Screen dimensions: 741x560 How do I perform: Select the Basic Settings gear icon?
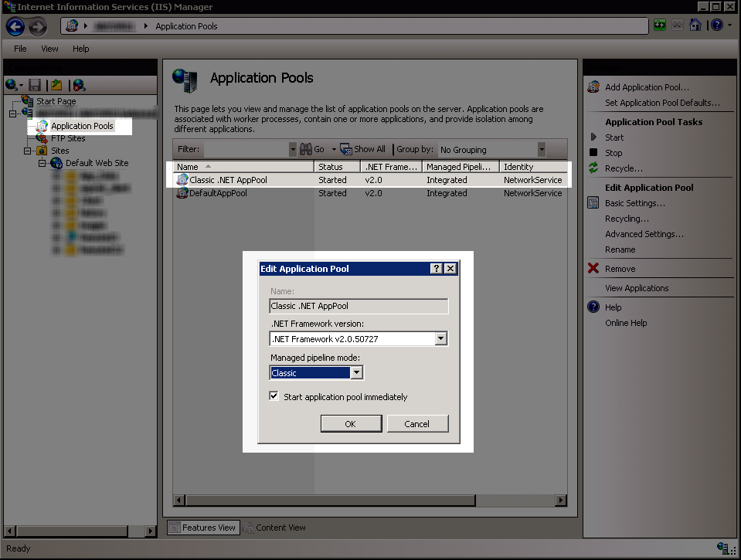(x=593, y=203)
